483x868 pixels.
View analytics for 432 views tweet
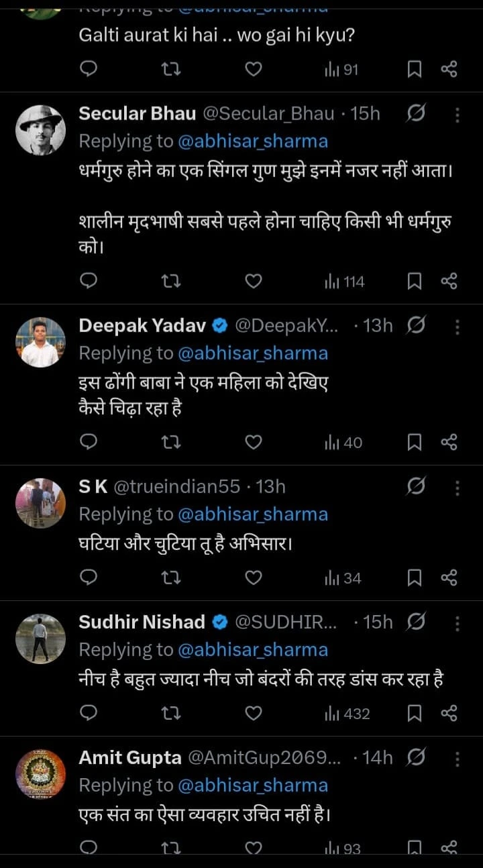(347, 714)
